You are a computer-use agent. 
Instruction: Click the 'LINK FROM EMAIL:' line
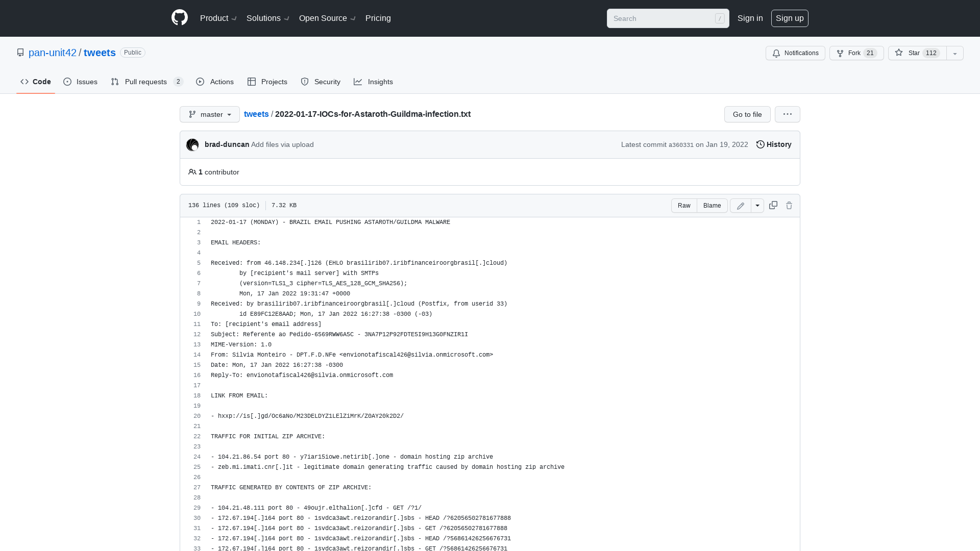(239, 396)
